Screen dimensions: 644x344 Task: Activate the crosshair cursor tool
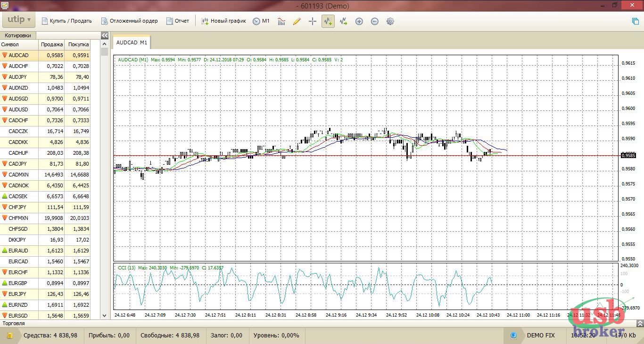tap(312, 21)
